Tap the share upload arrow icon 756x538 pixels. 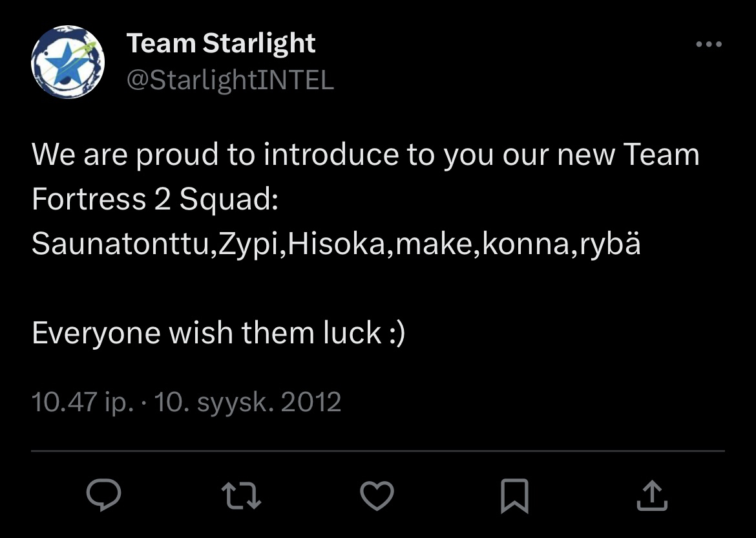(x=651, y=495)
